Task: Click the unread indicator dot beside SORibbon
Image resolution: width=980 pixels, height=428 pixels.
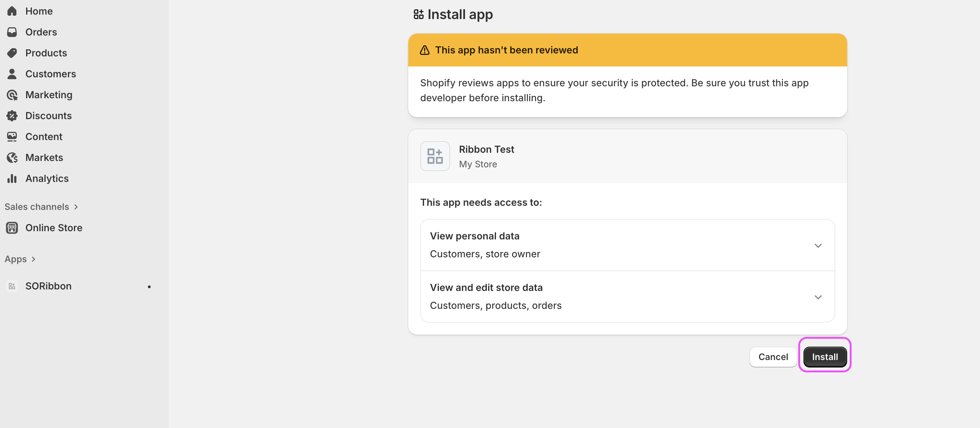Action: point(149,287)
